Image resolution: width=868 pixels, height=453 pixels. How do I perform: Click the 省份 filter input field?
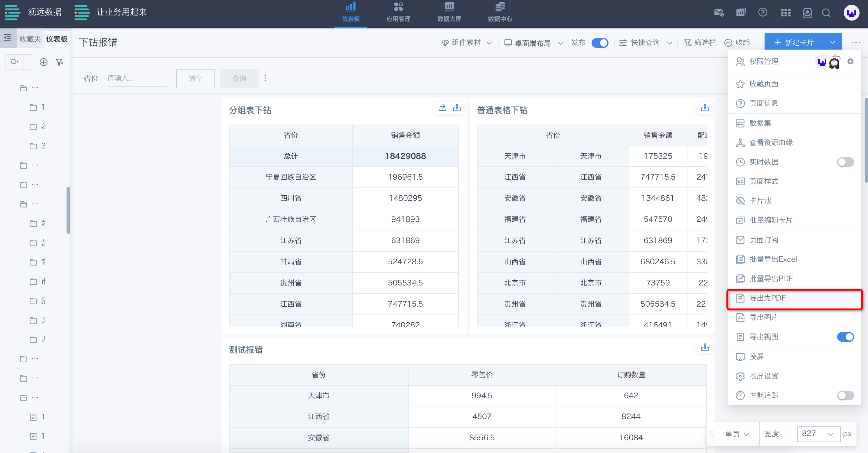[137, 79]
